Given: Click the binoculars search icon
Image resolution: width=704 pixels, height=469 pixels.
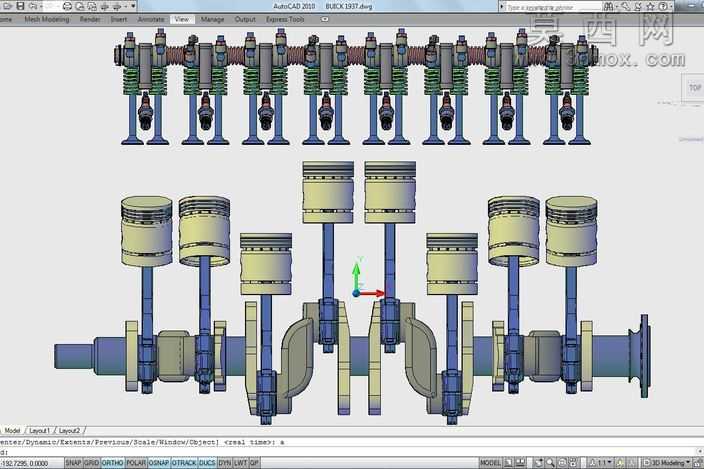Looking at the screenshot, I should point(608,6).
